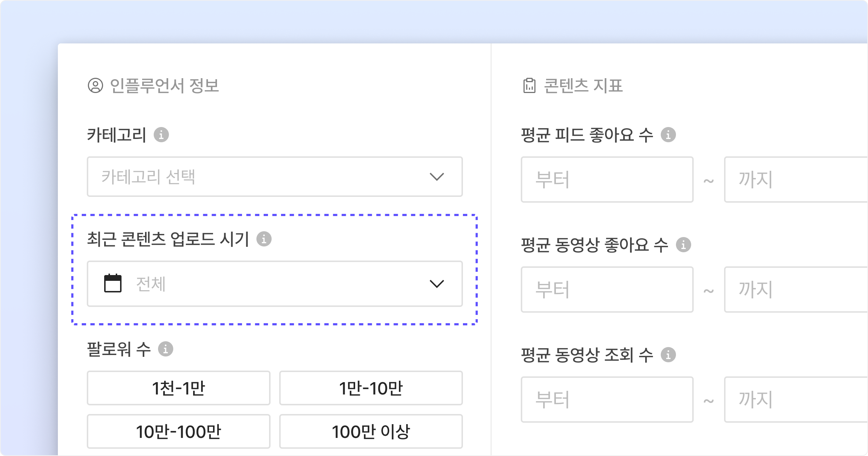Click the calendar icon in upload period field
The height and width of the screenshot is (456, 868).
113,283
